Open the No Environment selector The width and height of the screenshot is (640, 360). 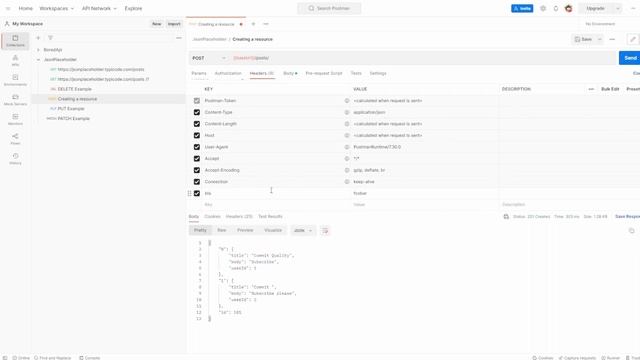click(x=600, y=24)
